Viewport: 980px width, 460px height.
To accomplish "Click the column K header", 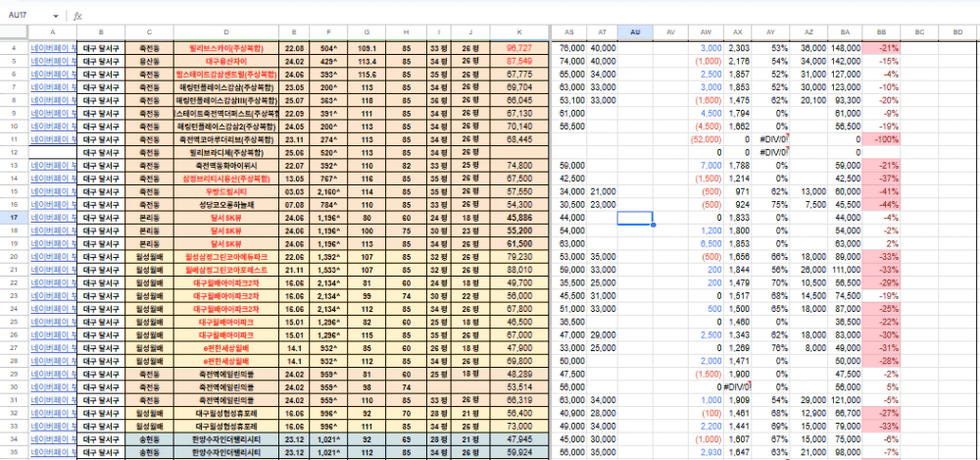I will pyautogui.click(x=518, y=32).
